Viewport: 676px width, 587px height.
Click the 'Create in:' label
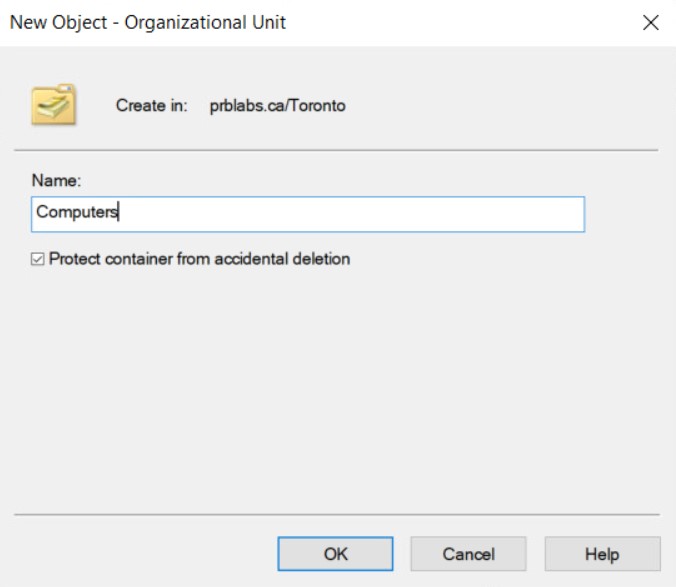click(151, 105)
